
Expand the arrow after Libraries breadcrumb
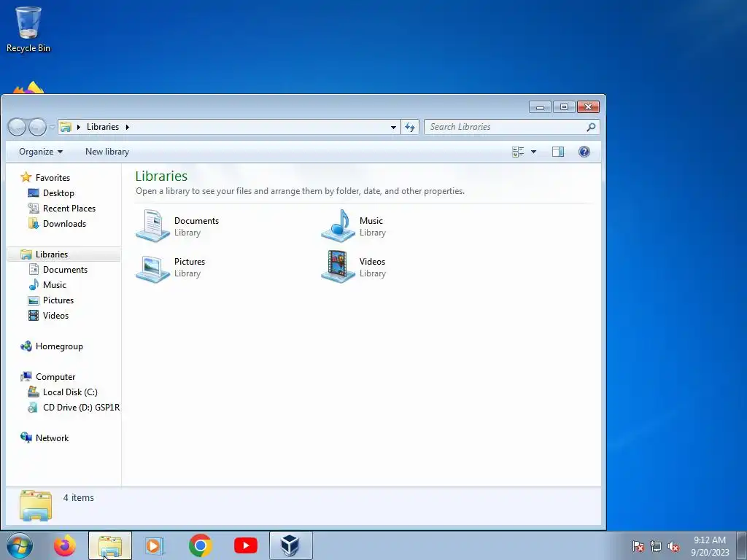(x=127, y=127)
